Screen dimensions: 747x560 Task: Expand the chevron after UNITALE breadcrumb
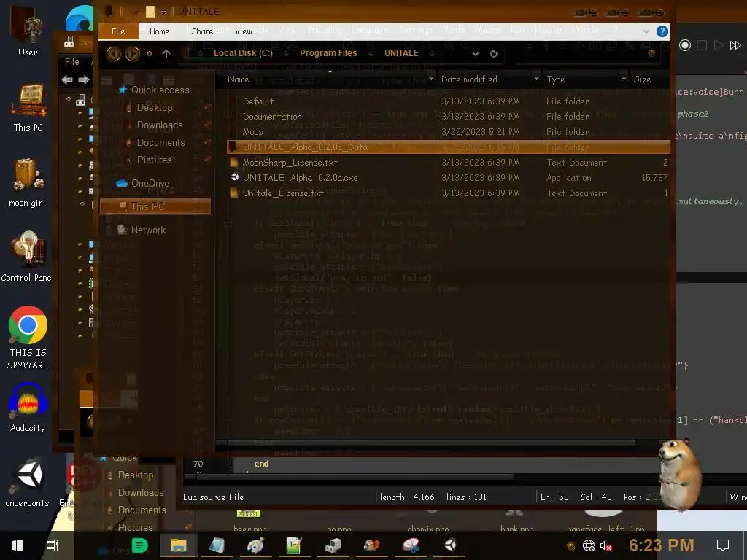coord(432,53)
